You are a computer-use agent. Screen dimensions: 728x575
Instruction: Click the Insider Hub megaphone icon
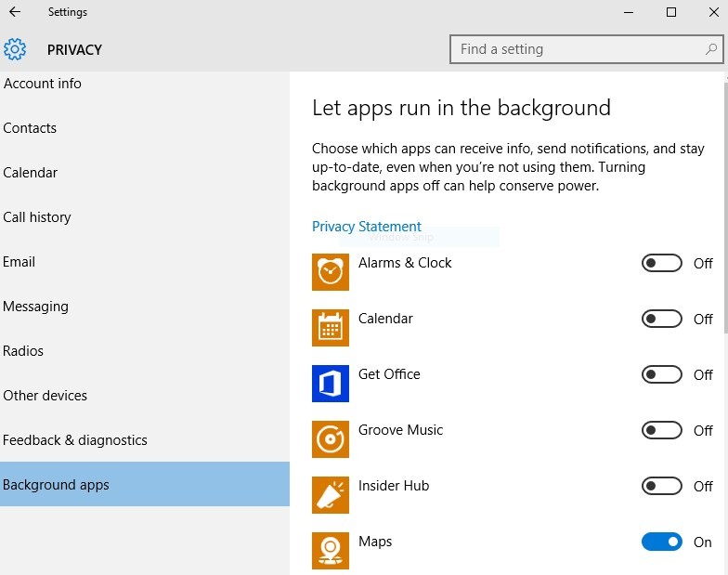pos(331,494)
